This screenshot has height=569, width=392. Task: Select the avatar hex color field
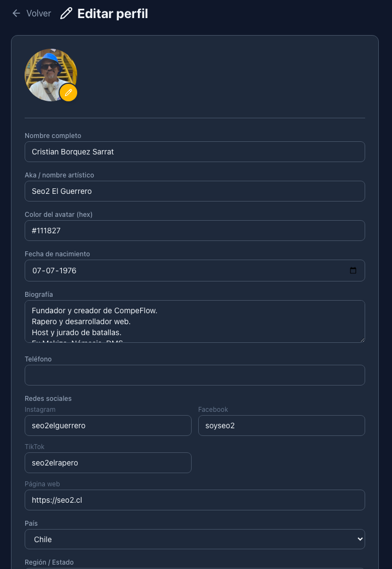[x=194, y=231]
